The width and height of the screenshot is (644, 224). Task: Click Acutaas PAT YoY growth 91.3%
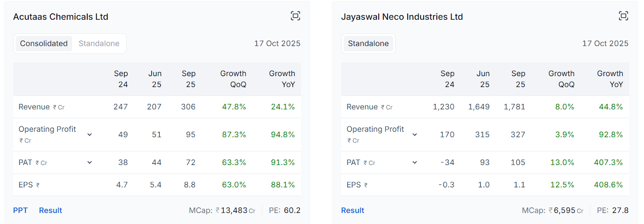[x=283, y=162]
